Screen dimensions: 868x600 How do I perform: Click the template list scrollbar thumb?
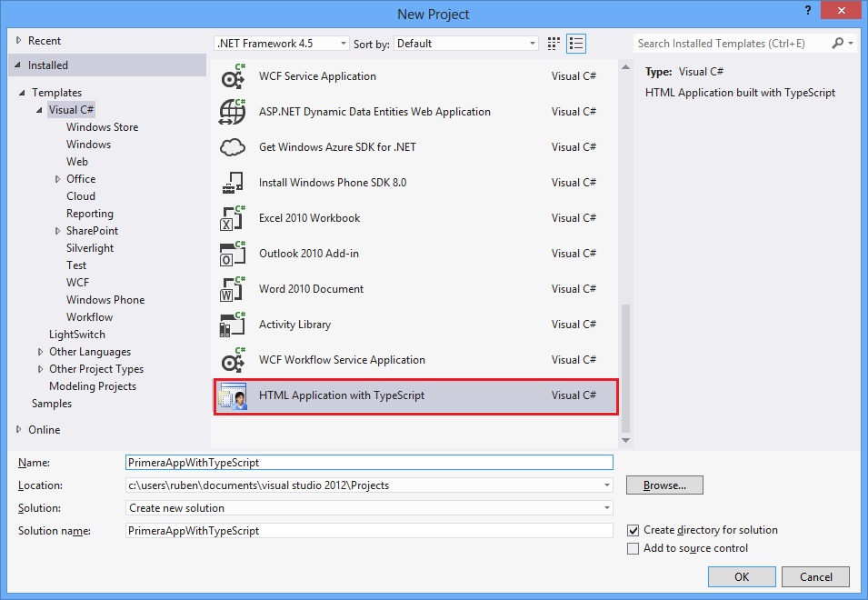coord(625,368)
